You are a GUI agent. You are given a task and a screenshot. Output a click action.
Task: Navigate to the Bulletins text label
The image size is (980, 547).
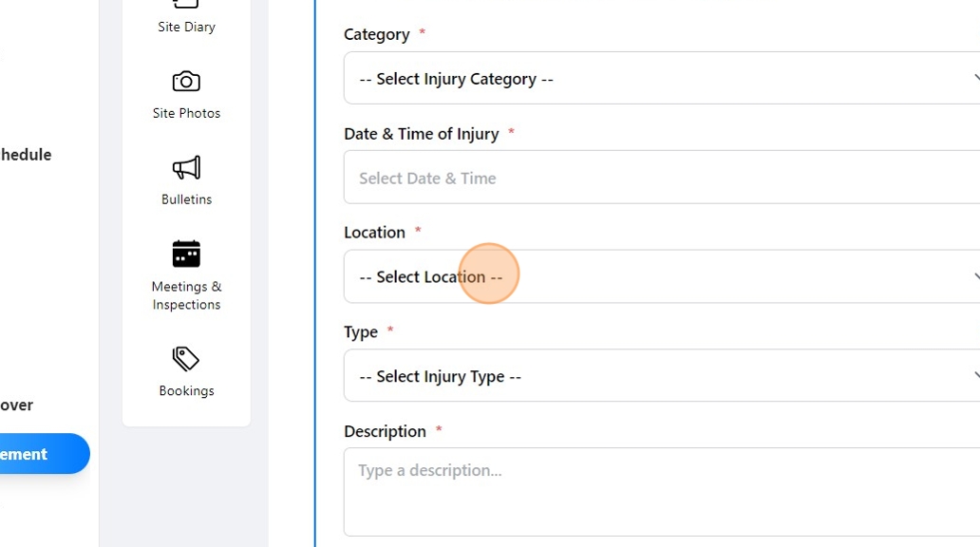pos(186,199)
